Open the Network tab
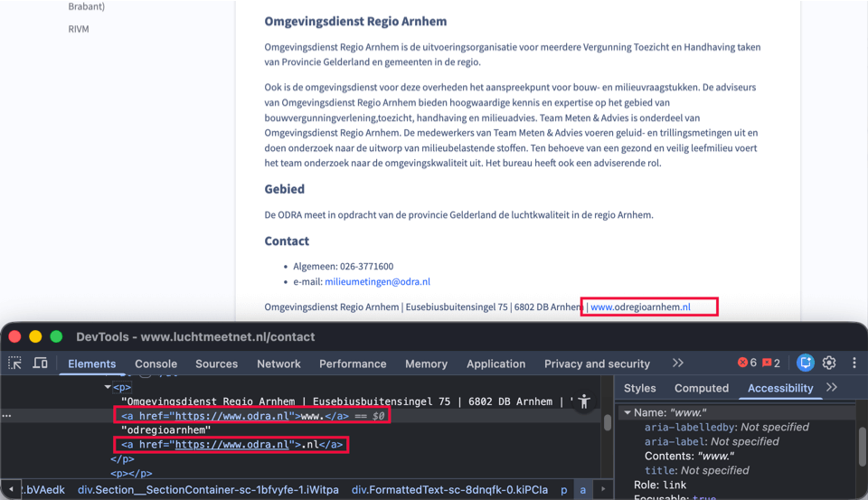 pyautogui.click(x=278, y=363)
